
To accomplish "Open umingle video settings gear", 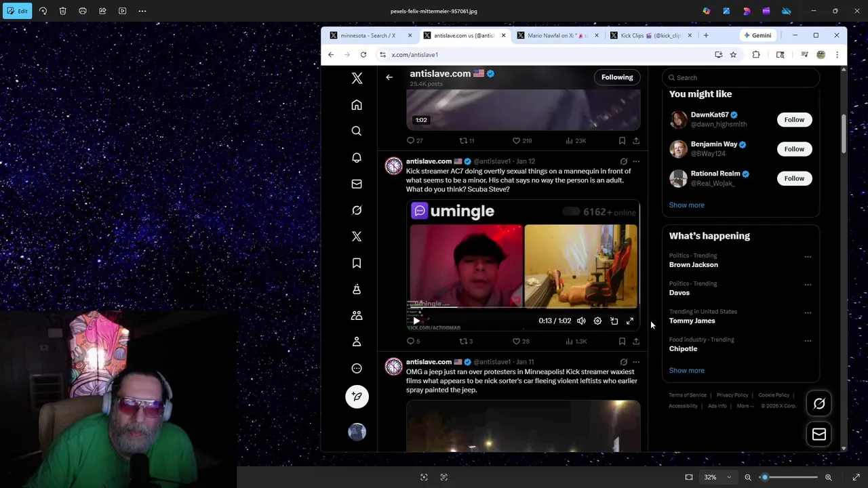I will [597, 321].
